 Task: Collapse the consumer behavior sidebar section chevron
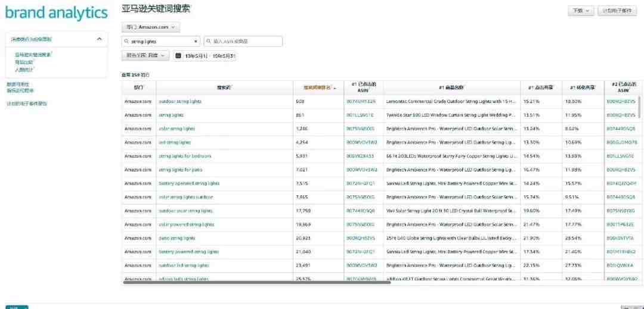(x=100, y=39)
